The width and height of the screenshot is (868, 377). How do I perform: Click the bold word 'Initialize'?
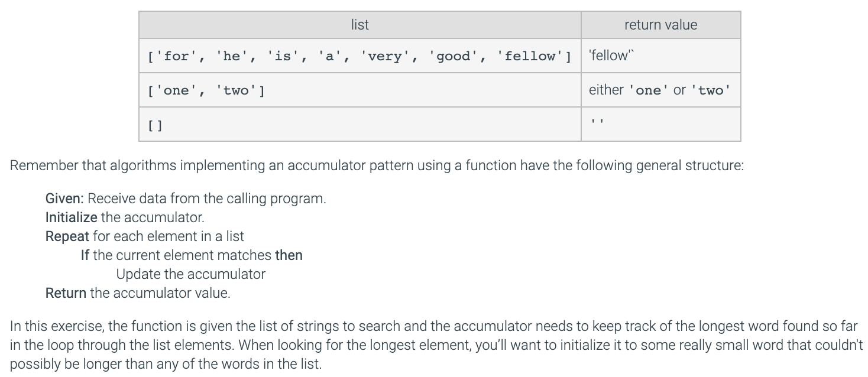[71, 217]
